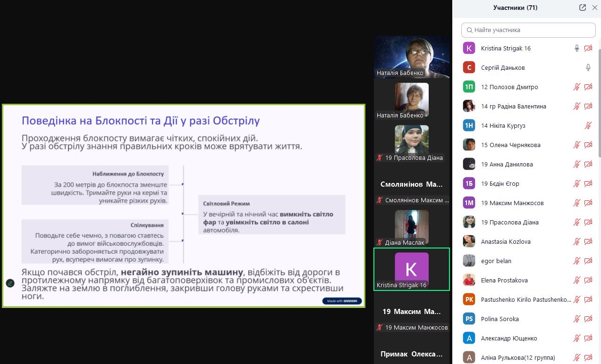
Task: Click the microphone icon for Kristina Strigak 16
Action: 576,49
